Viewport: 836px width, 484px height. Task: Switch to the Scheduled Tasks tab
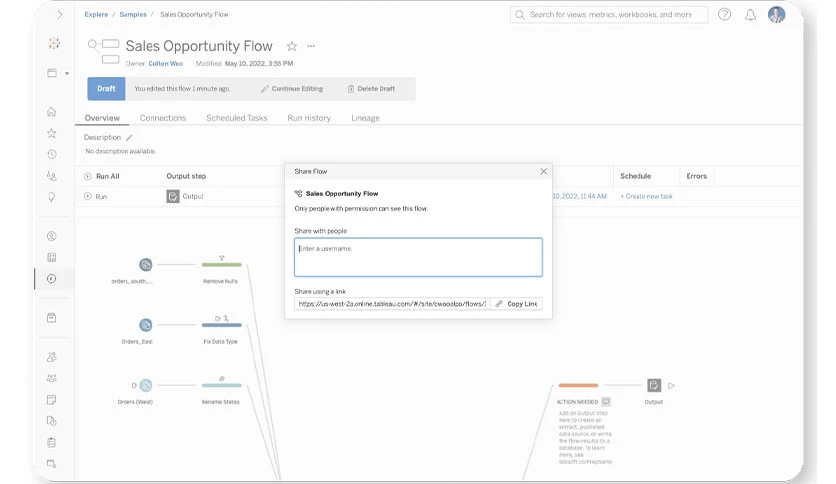[x=237, y=118]
